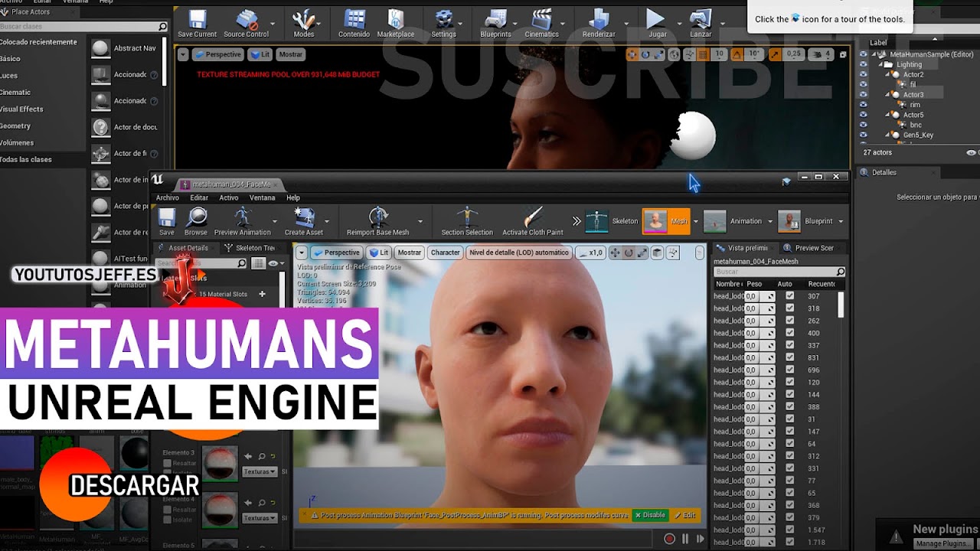The height and width of the screenshot is (551, 980).
Task: Open the mesh preview Perspective dropdown
Action: [x=337, y=253]
